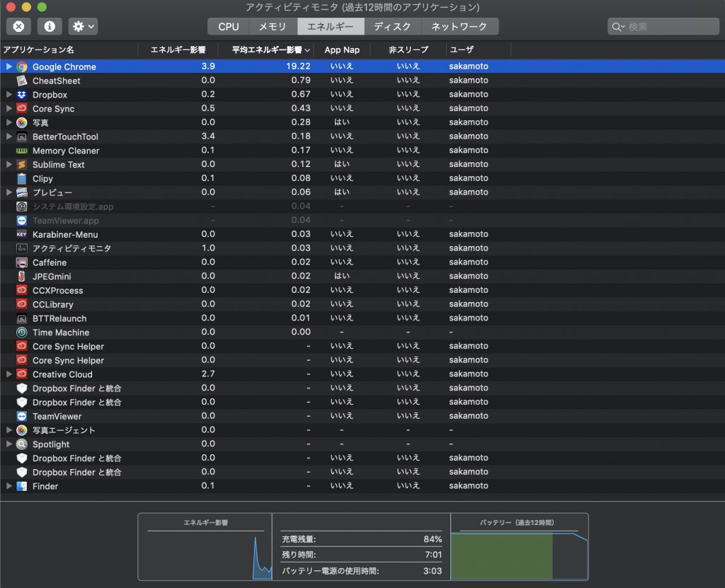Switch to the CPU tab
Viewport: 725px width, 588px height.
pyautogui.click(x=229, y=26)
